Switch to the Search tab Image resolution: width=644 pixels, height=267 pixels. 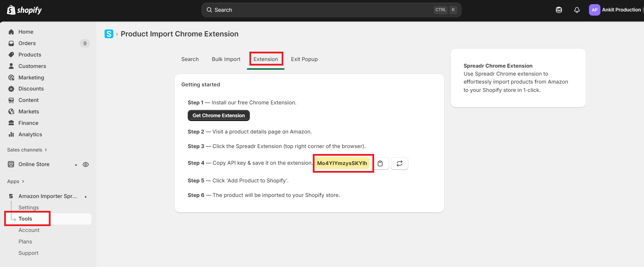click(190, 59)
